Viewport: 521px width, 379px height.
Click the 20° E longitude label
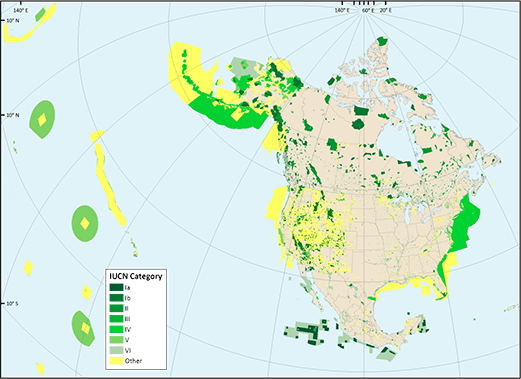pos(386,11)
